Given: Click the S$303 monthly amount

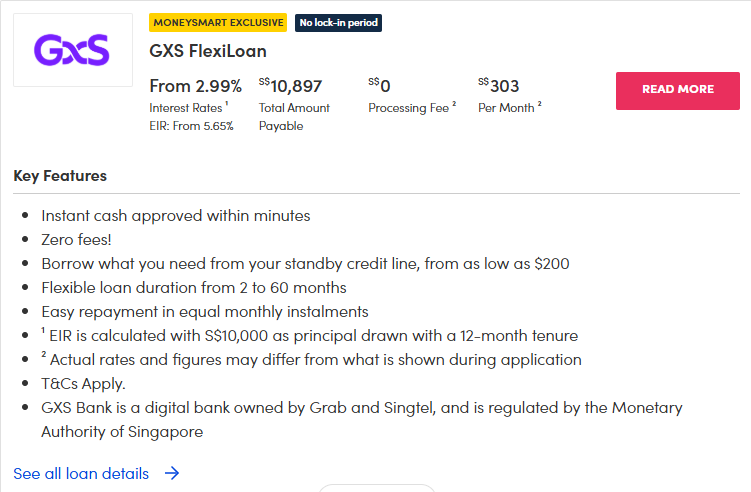Looking at the screenshot, I should tap(499, 86).
